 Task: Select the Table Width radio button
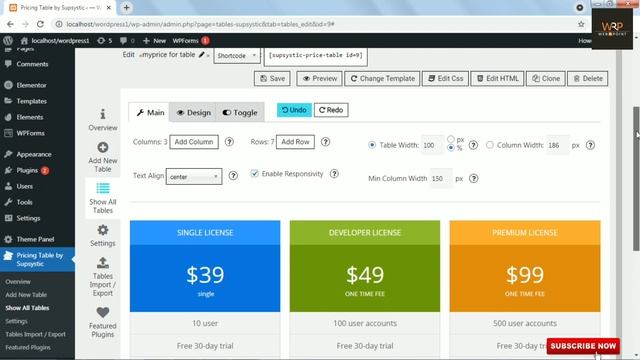pyautogui.click(x=372, y=145)
